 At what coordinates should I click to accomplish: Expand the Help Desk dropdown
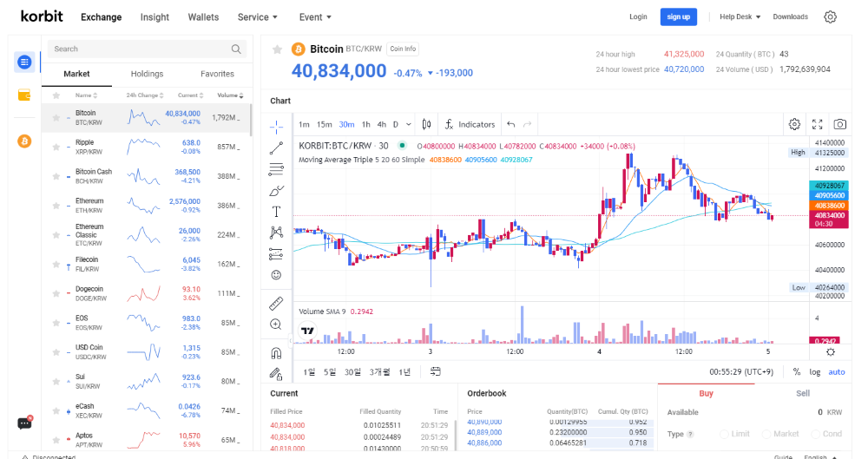coord(740,17)
